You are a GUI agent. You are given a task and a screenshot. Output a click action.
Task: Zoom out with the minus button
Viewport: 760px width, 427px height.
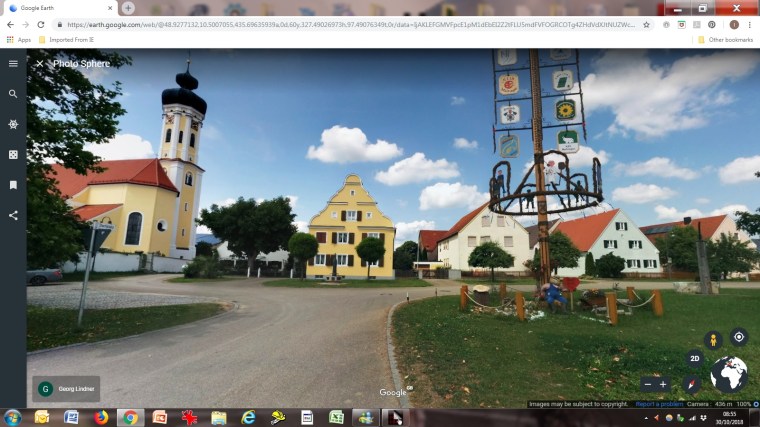[x=648, y=384]
